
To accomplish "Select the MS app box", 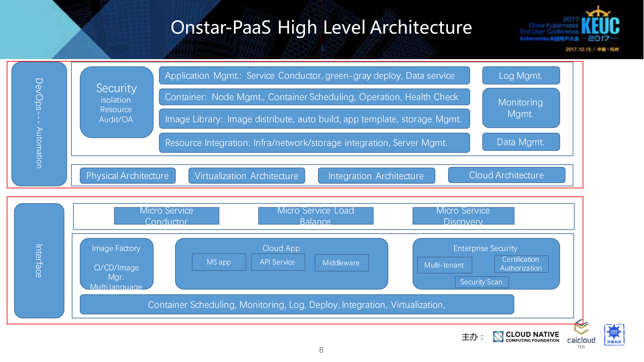I will coord(219,262).
